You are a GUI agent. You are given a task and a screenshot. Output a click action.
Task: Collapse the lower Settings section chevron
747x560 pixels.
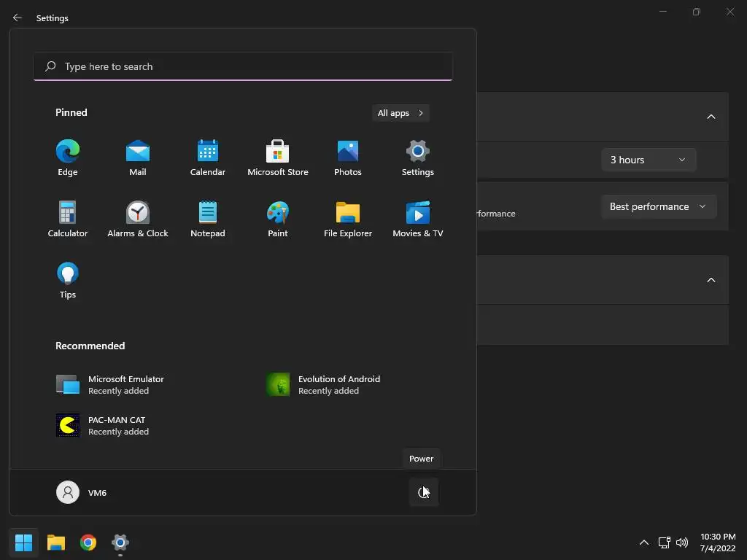coord(711,280)
